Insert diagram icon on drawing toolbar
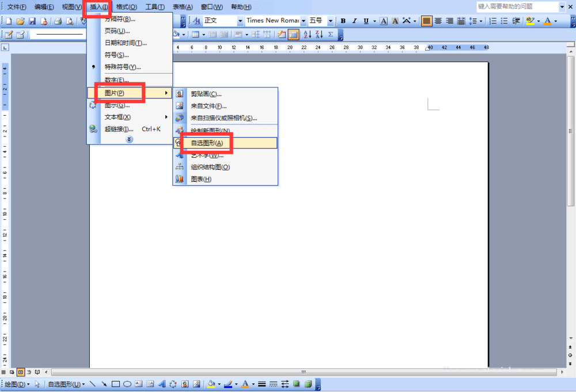 [173, 384]
